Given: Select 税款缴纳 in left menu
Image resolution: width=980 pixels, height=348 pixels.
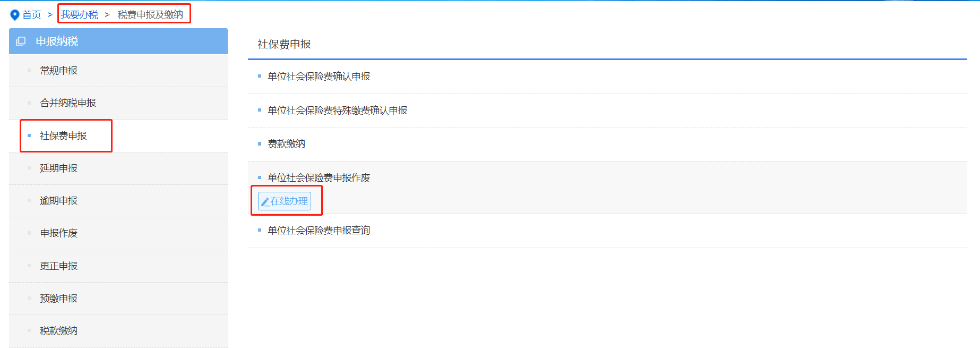Looking at the screenshot, I should tap(59, 331).
